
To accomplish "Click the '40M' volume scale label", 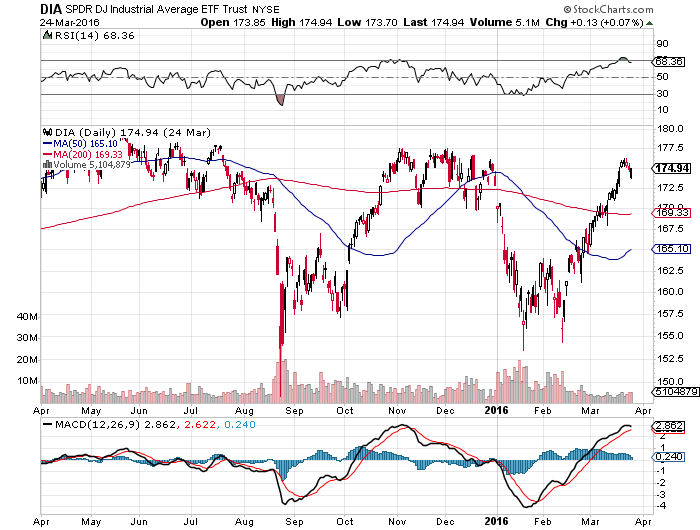I will pos(27,316).
